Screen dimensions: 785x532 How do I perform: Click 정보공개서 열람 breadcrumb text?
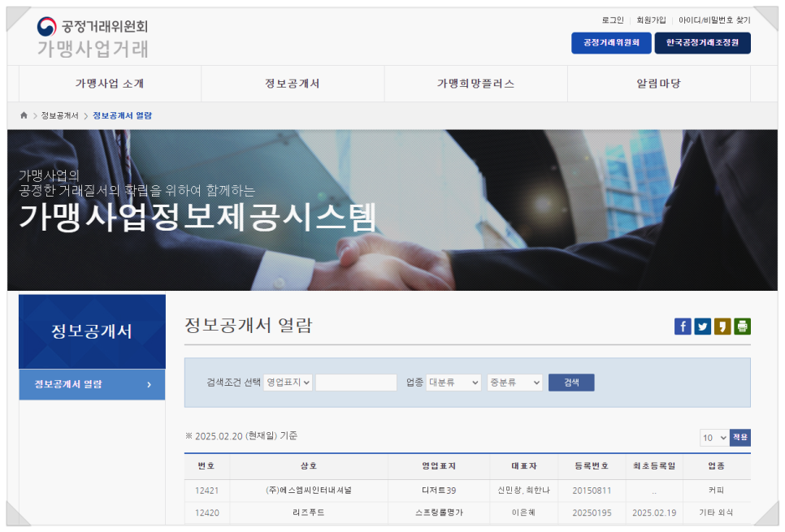[x=122, y=115]
